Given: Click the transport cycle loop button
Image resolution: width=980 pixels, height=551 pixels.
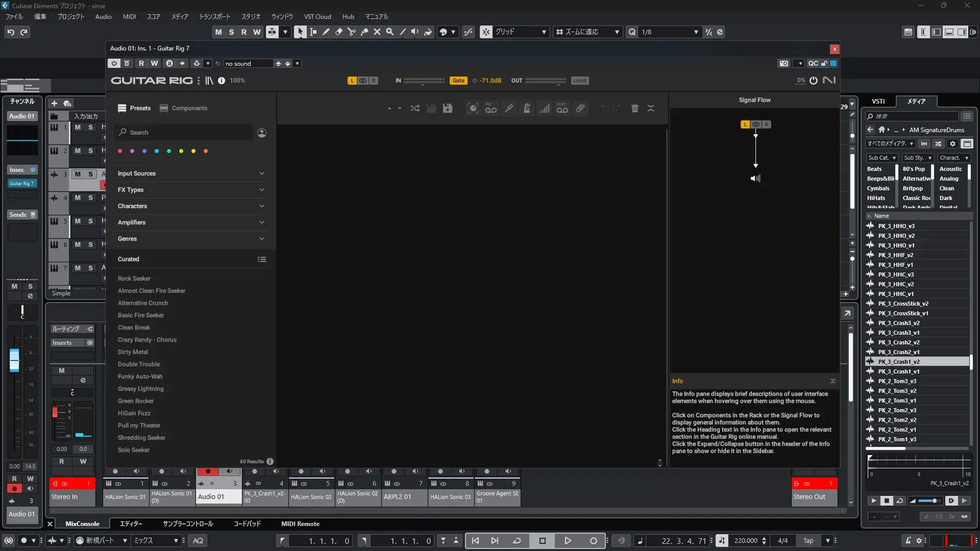Looking at the screenshot, I should (517, 541).
